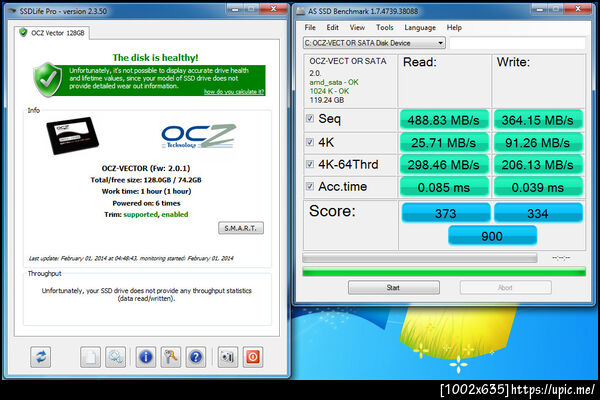Minimize the SSDLife Pro window

[x=236, y=9]
